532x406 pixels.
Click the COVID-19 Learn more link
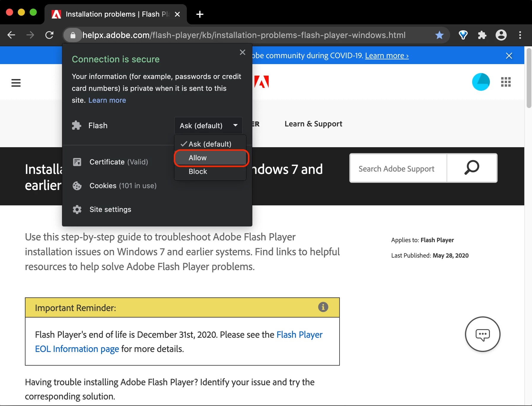387,55
